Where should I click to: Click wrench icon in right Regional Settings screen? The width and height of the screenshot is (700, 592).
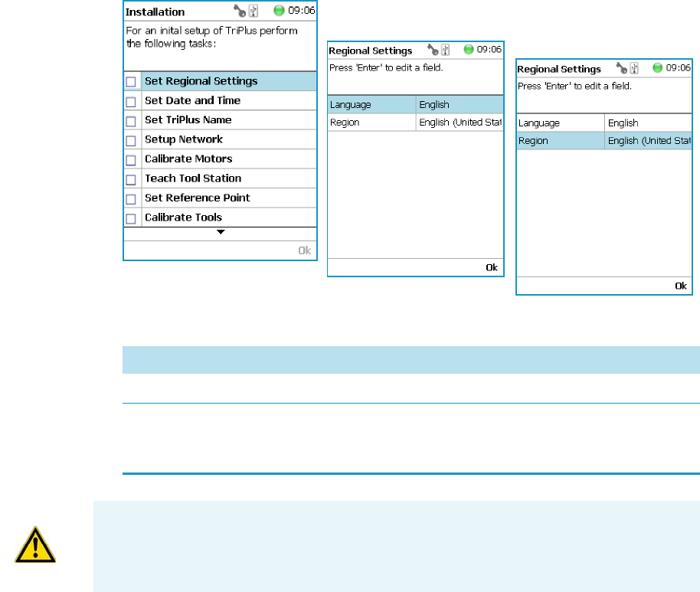621,68
